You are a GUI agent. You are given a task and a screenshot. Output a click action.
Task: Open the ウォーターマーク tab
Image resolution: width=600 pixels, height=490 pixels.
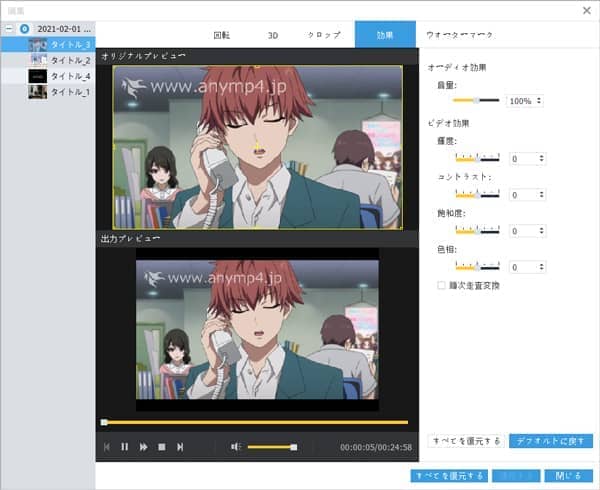(x=460, y=35)
